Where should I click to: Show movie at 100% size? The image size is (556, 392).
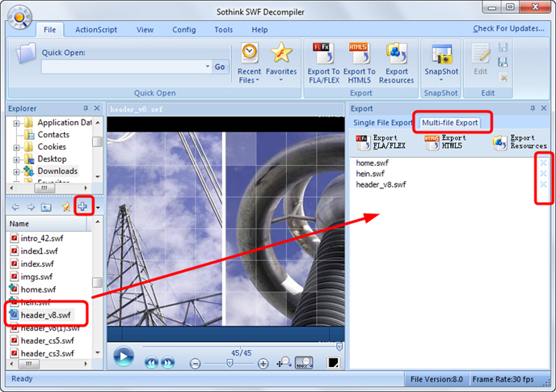tap(304, 363)
